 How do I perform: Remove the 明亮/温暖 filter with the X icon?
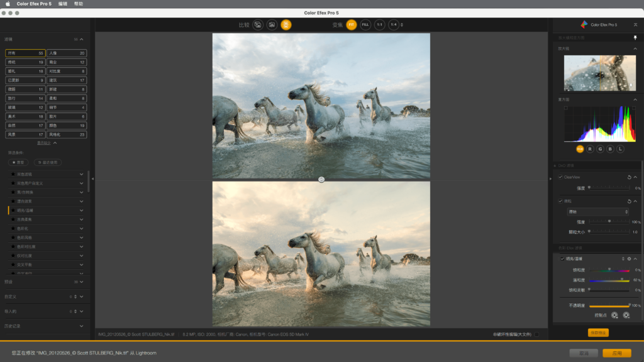click(629, 259)
